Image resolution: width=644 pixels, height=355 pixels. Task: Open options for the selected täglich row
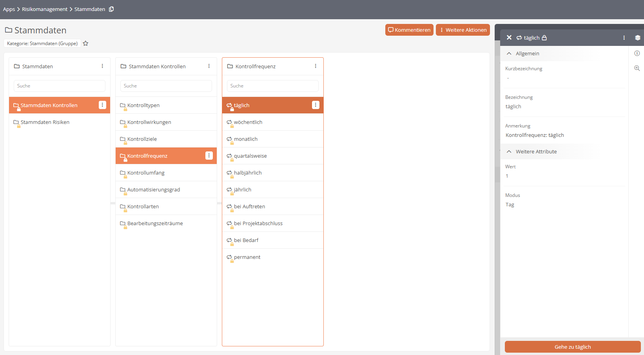tap(316, 105)
